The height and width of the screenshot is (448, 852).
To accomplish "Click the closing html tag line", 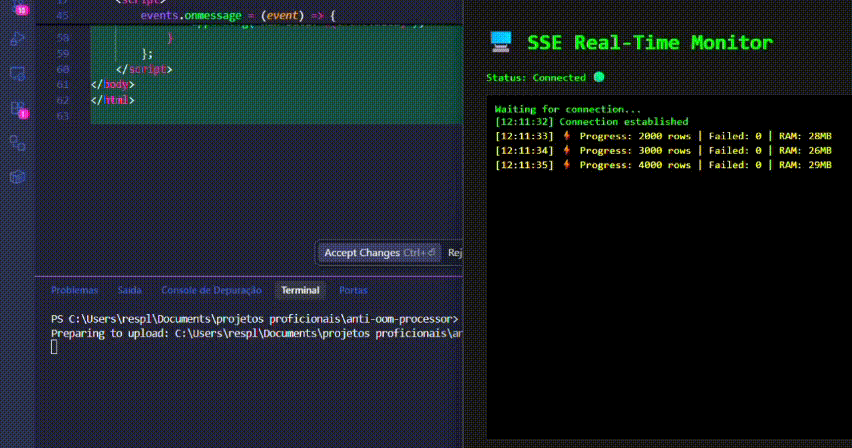I will tap(112, 101).
